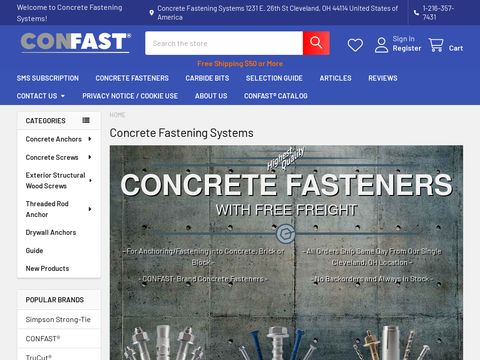The width and height of the screenshot is (480, 360).
Task: Click the phone number 1-216-357-7431
Action: [x=438, y=13]
